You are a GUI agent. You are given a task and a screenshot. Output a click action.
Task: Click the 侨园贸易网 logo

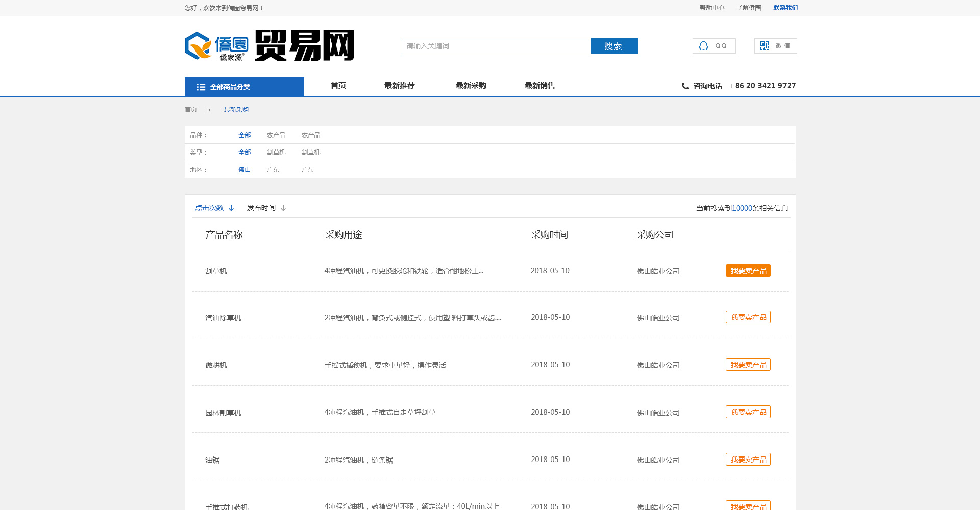point(269,46)
